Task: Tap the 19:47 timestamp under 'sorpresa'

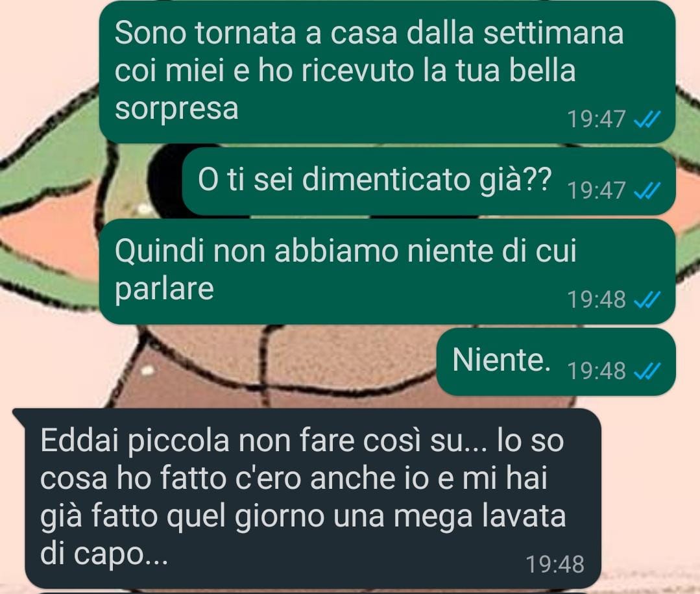Action: [x=596, y=119]
